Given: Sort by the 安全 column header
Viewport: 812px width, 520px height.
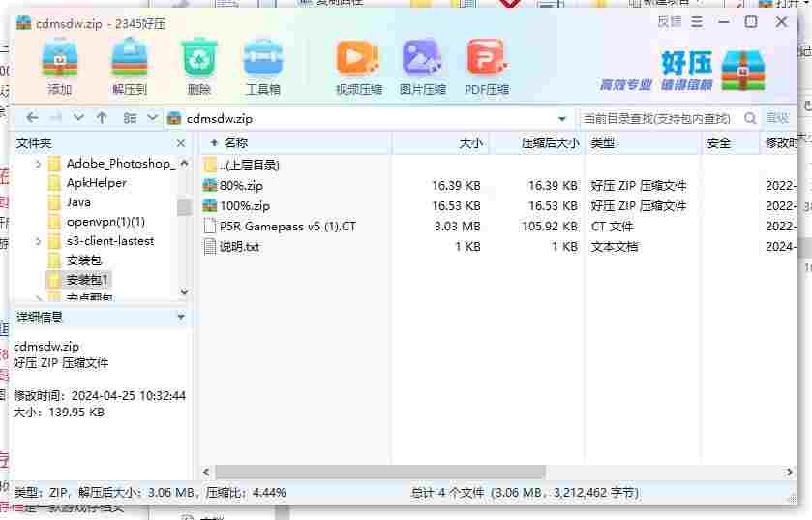Looking at the screenshot, I should (731, 143).
